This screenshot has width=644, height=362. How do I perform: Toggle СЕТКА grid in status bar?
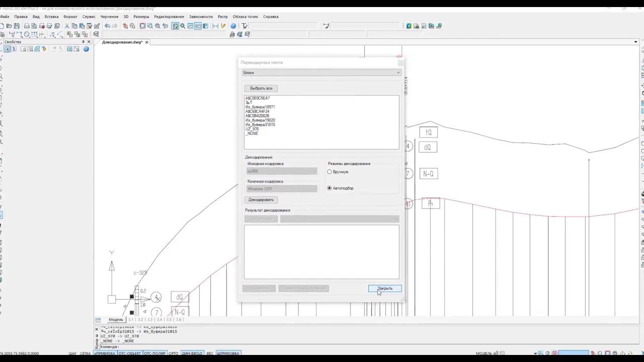[x=85, y=353]
